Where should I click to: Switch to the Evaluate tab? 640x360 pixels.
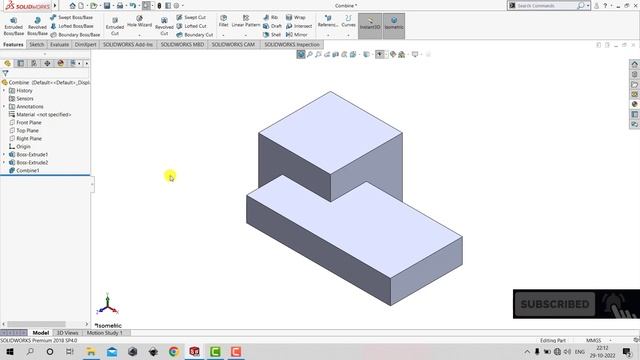60,44
